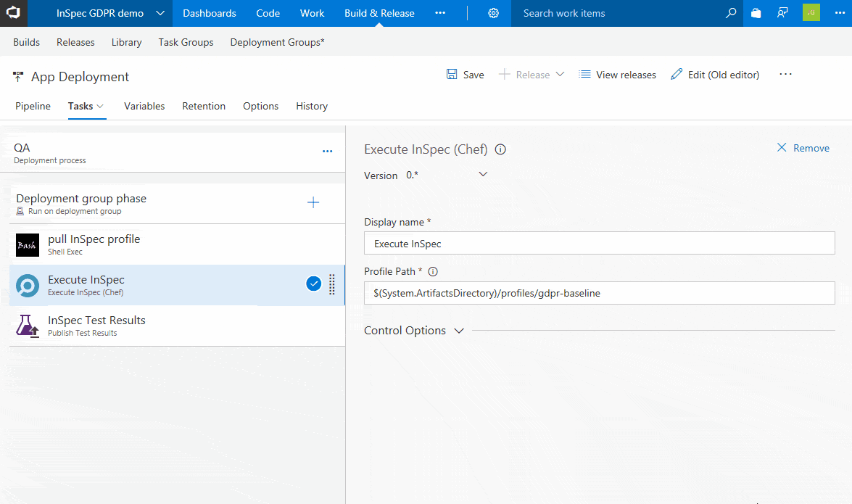This screenshot has width=852, height=504.
Task: Open the Releases menu item
Action: pyautogui.click(x=75, y=42)
